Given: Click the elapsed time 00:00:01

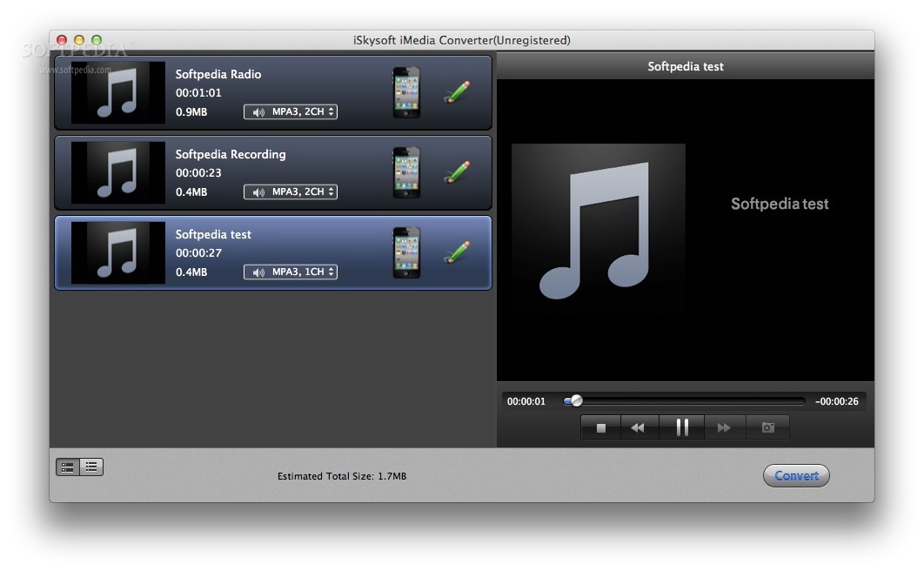Looking at the screenshot, I should [x=526, y=401].
